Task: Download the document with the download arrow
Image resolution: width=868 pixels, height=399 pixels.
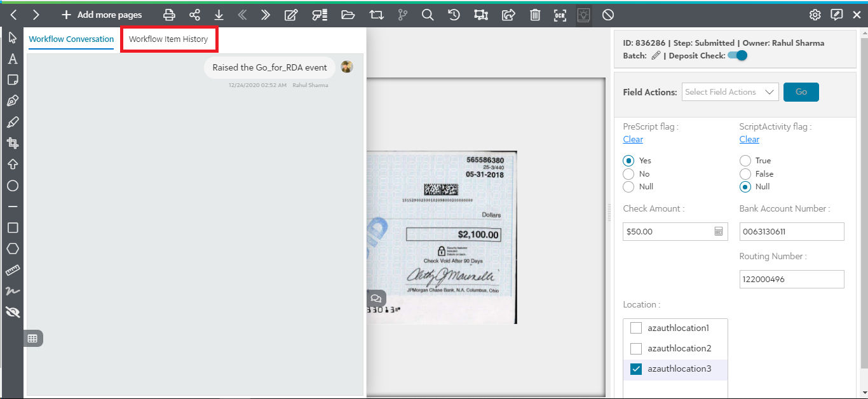Action: (219, 15)
